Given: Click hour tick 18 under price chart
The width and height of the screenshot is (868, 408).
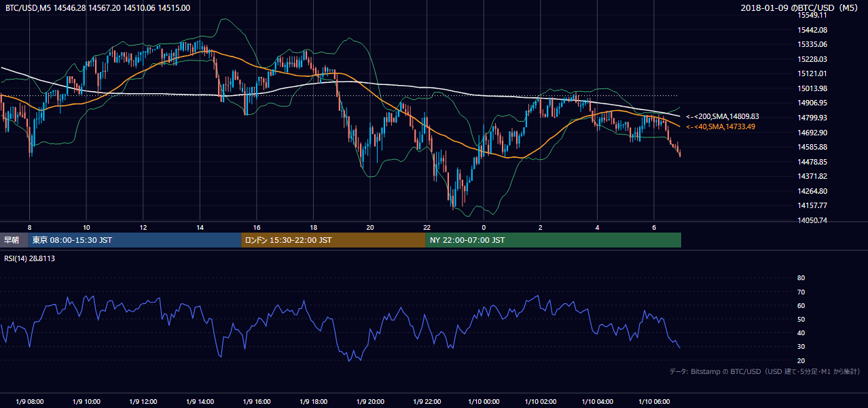Looking at the screenshot, I should [x=313, y=227].
